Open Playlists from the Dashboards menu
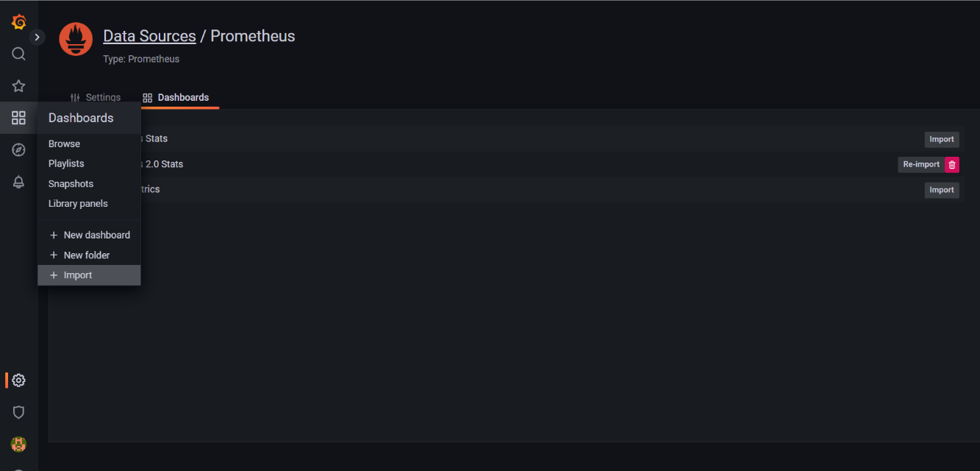Screen dimensions: 980x471 pos(65,163)
